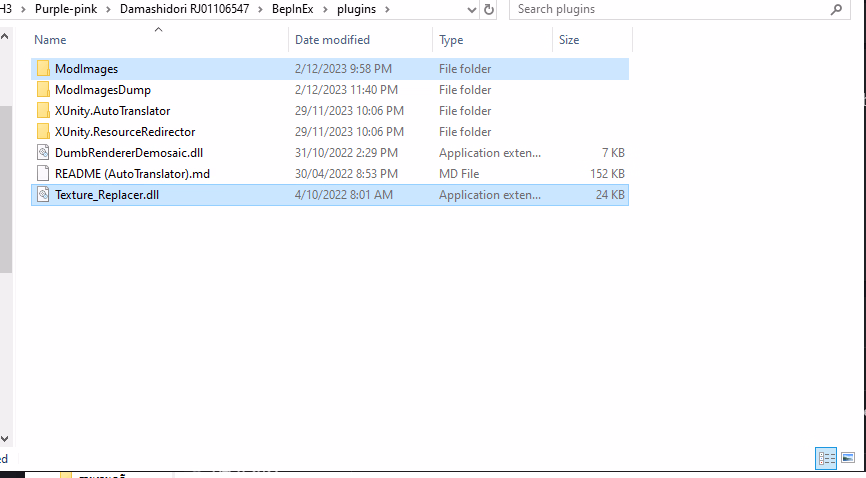Sort files by Date modified column
The height and width of the screenshot is (478, 866).
[x=332, y=40]
